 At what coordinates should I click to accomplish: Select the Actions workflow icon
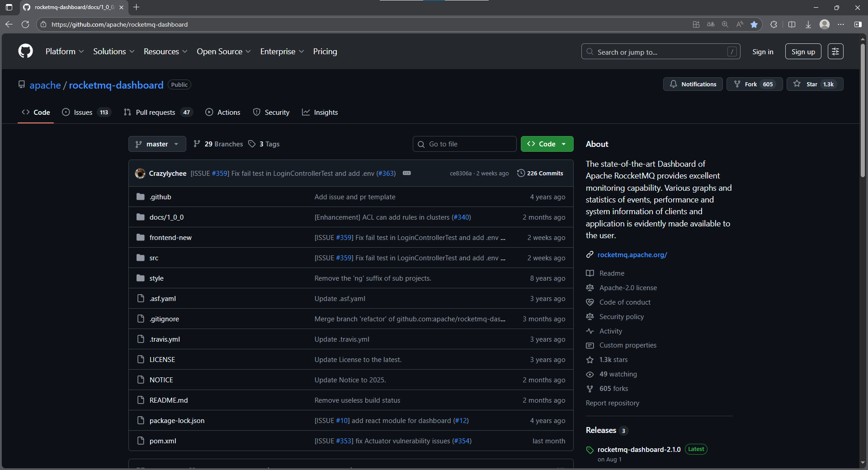click(209, 112)
